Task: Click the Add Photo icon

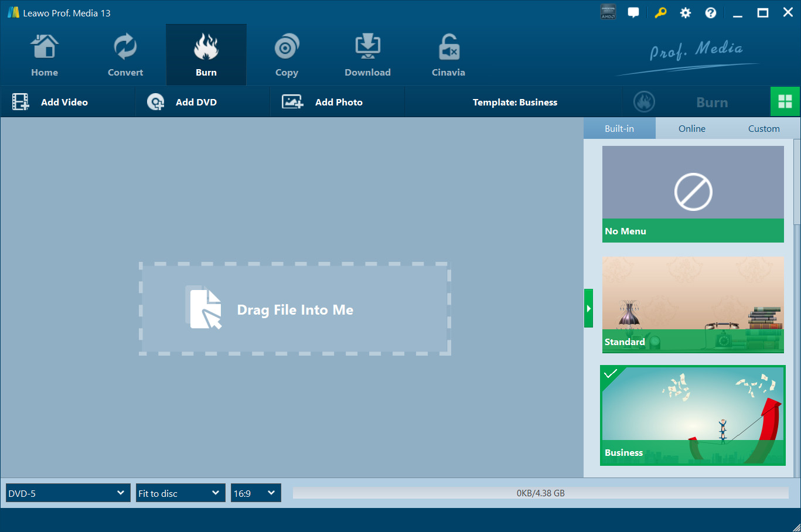Action: point(292,102)
